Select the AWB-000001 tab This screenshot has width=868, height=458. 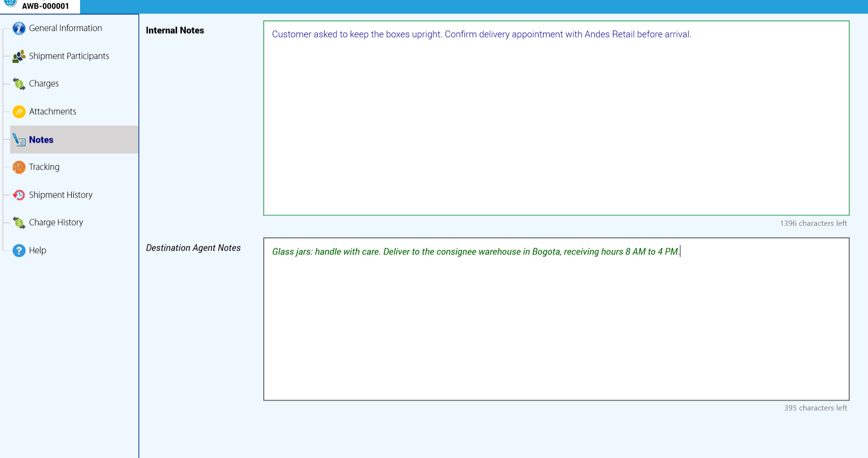(40, 6)
